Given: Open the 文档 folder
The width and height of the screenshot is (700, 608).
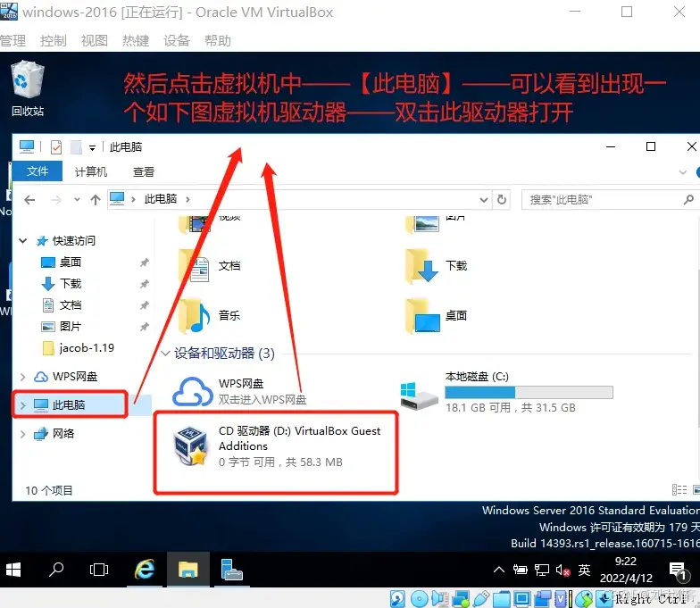Looking at the screenshot, I should tap(210, 266).
